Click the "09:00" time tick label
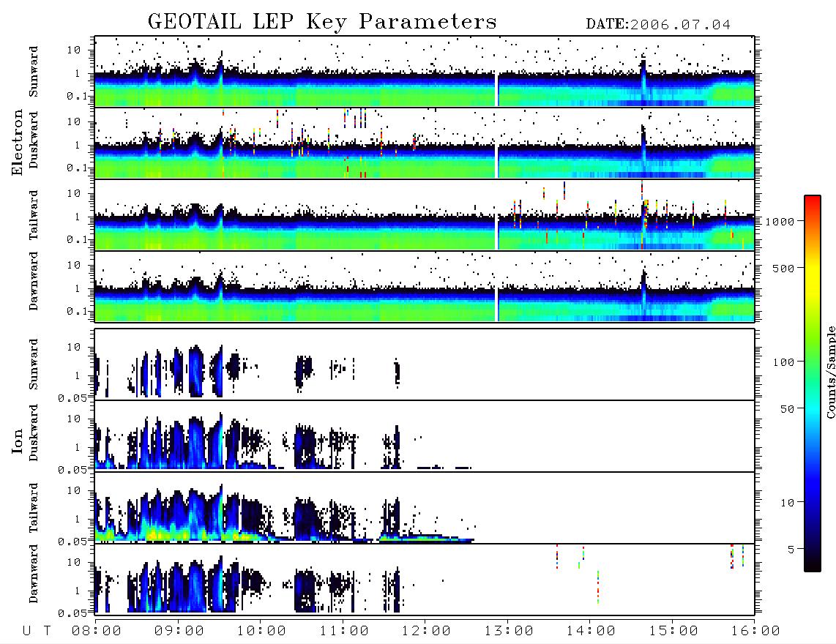836x644 pixels. [179, 631]
